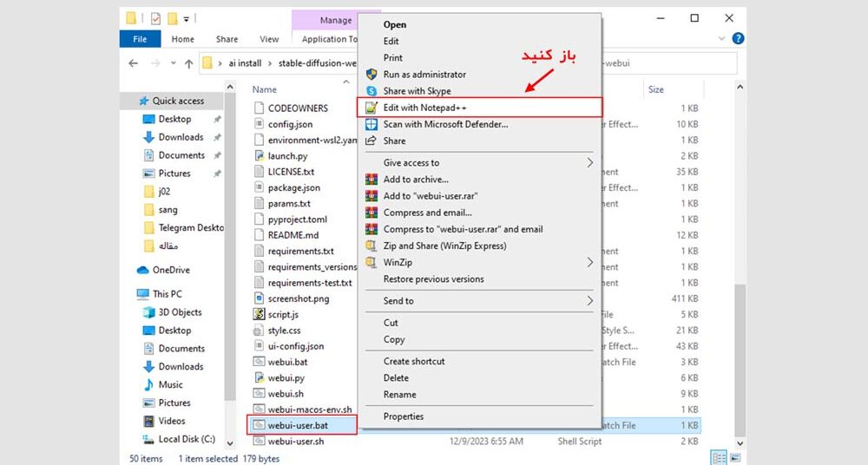868x465 pixels.
Task: Select Run as administrator
Action: coord(424,75)
